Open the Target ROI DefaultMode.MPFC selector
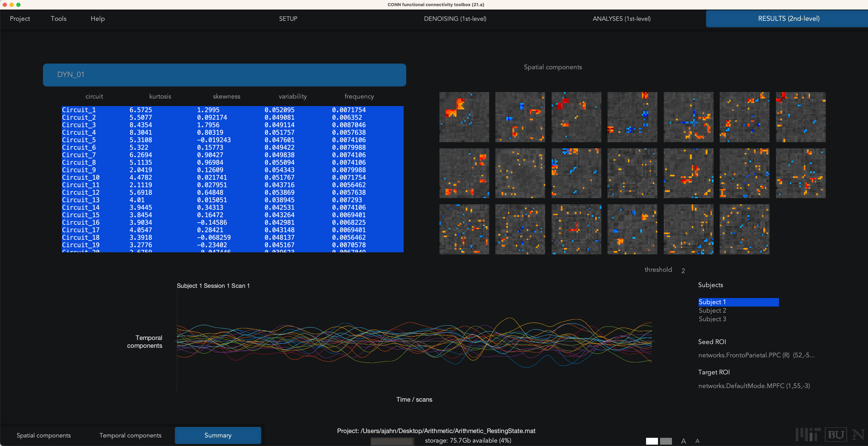Screen dimensions: 868x446 coord(754,386)
